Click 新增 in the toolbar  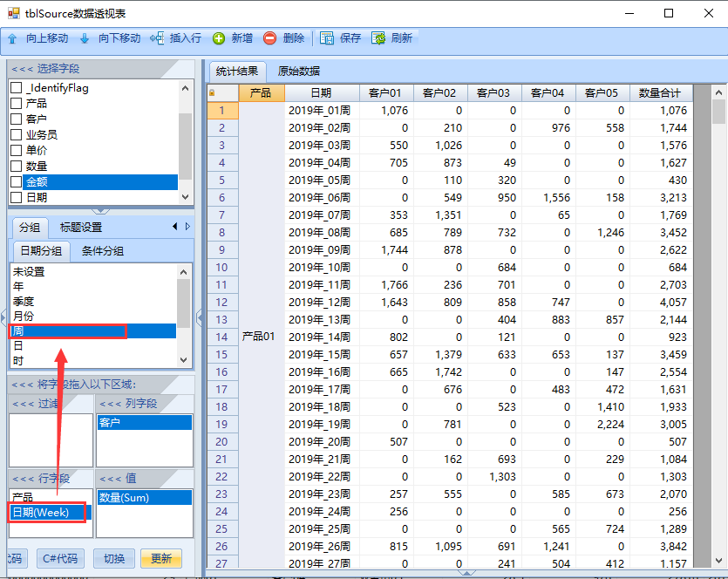pyautogui.click(x=233, y=38)
